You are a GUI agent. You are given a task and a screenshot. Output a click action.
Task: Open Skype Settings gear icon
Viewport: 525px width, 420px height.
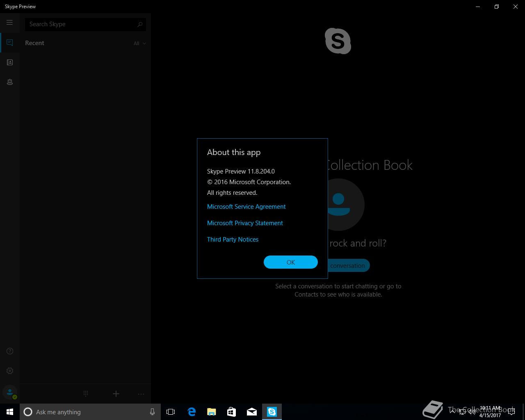[10, 371]
